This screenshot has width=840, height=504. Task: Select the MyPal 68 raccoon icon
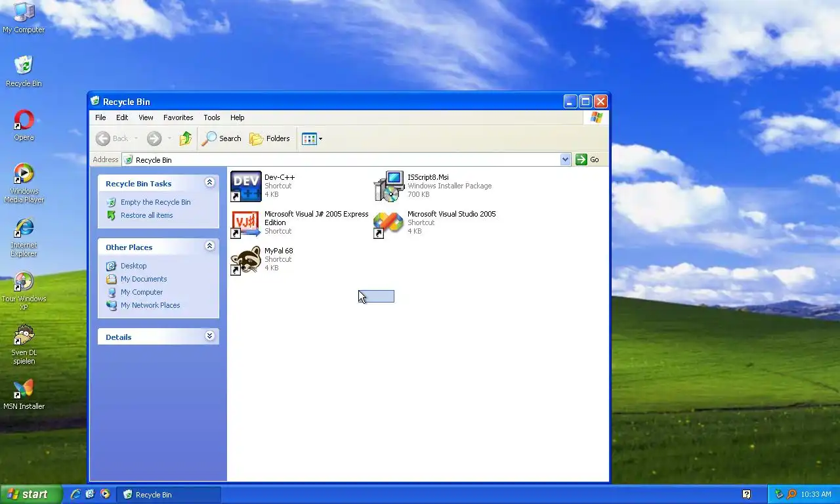(246, 260)
